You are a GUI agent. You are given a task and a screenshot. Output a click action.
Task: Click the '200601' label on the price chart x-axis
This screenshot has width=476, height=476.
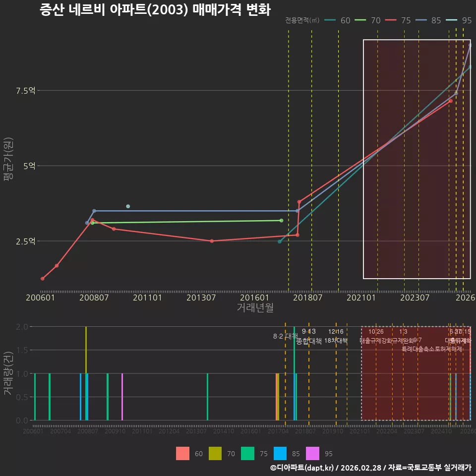coord(40,297)
